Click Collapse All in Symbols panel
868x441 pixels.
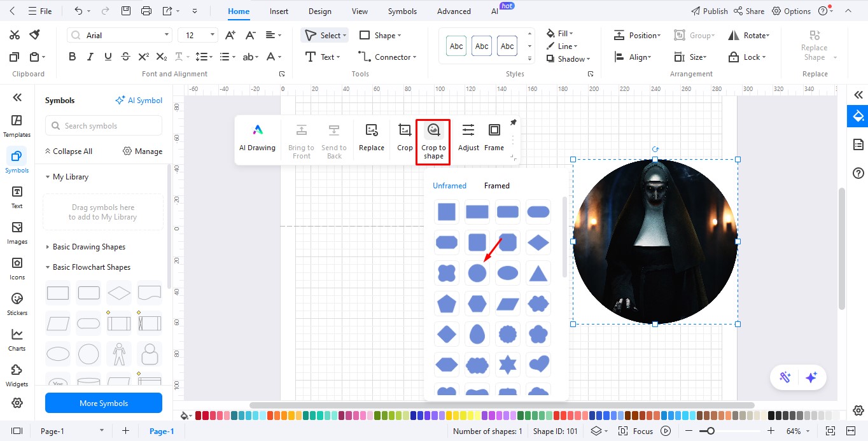[x=68, y=151]
